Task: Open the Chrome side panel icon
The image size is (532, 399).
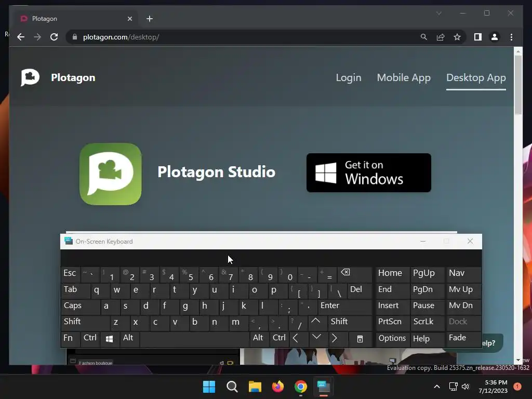Action: pyautogui.click(x=478, y=37)
